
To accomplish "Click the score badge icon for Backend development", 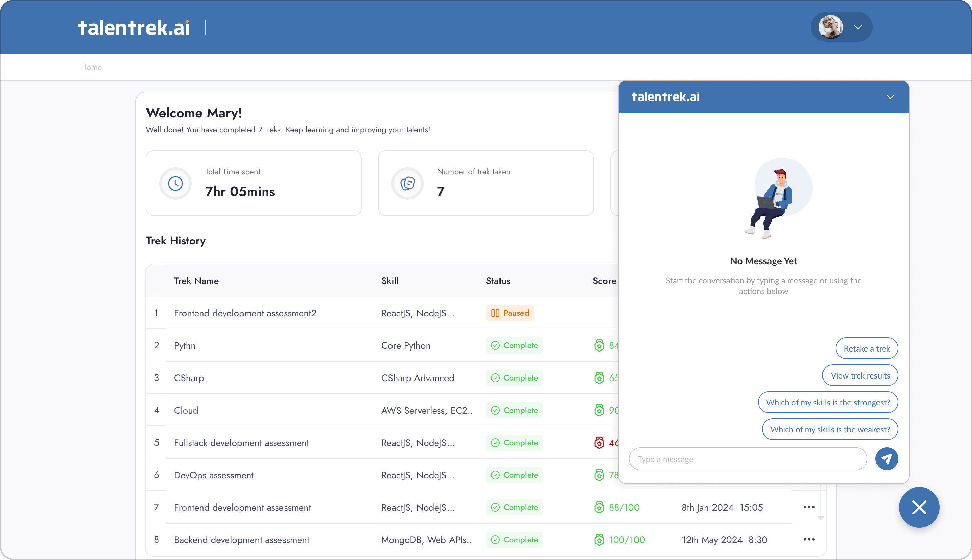I will tap(599, 540).
